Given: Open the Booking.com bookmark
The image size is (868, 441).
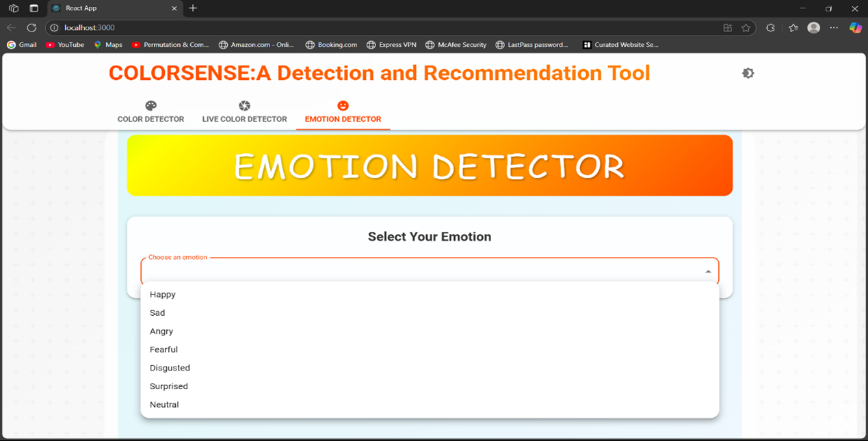Looking at the screenshot, I should [x=331, y=45].
